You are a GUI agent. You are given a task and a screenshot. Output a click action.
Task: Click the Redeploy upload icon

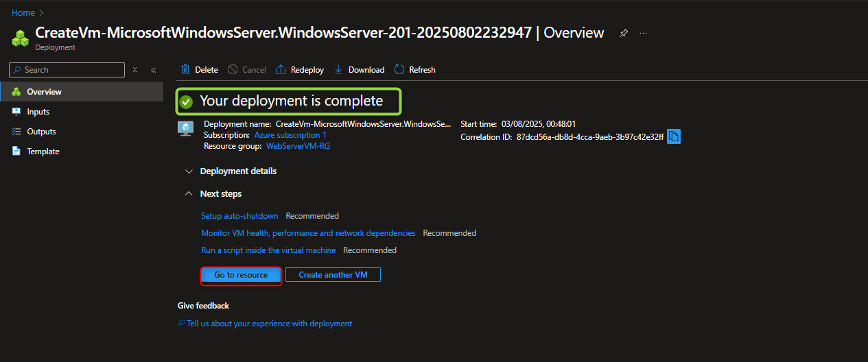coord(281,69)
